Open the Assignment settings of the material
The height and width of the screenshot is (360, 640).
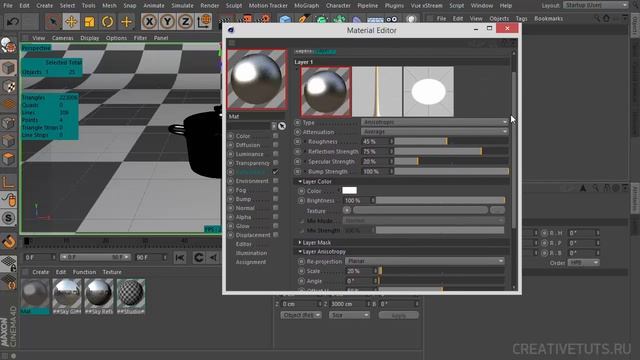tap(251, 262)
